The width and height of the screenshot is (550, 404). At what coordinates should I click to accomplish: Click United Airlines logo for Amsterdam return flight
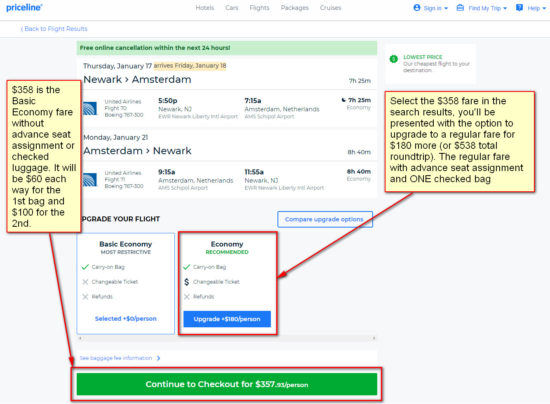(x=90, y=180)
